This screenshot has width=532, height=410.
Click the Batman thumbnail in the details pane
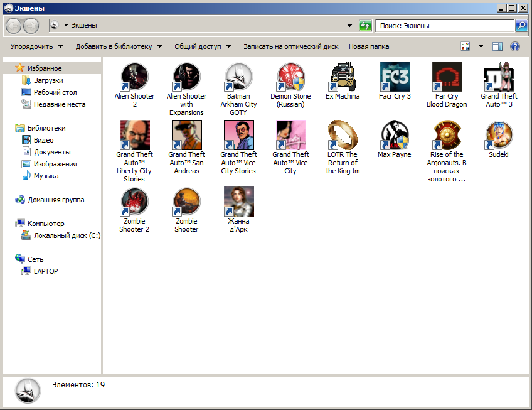point(28,391)
